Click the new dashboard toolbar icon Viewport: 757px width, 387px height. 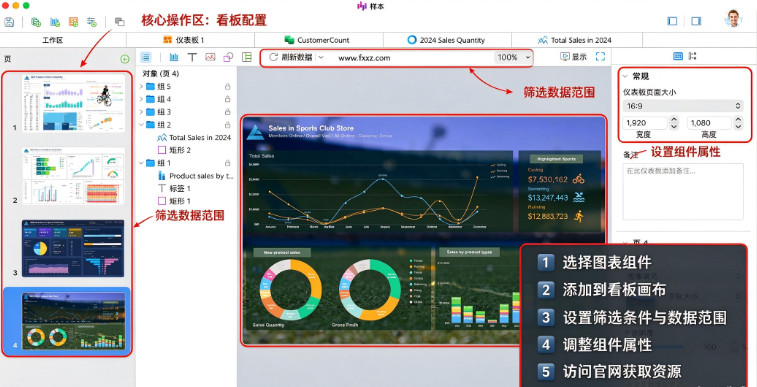pos(73,22)
